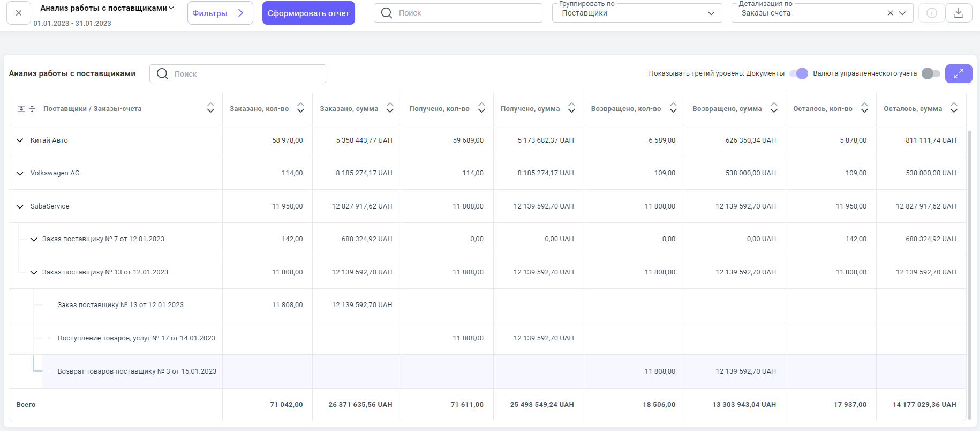This screenshot has height=431, width=980.
Task: Open the info icon in the top bar
Action: coord(932,13)
